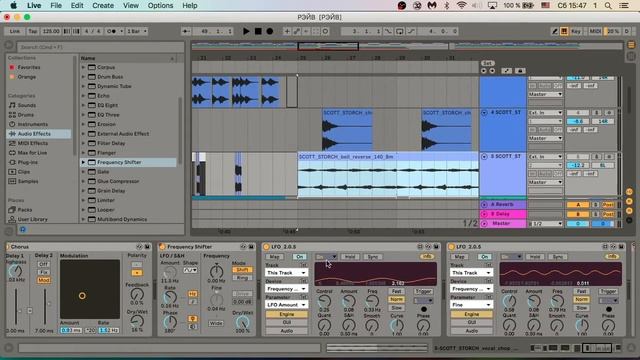This screenshot has width=640, height=360.
Task: Click the Link button
Action: tap(14, 31)
